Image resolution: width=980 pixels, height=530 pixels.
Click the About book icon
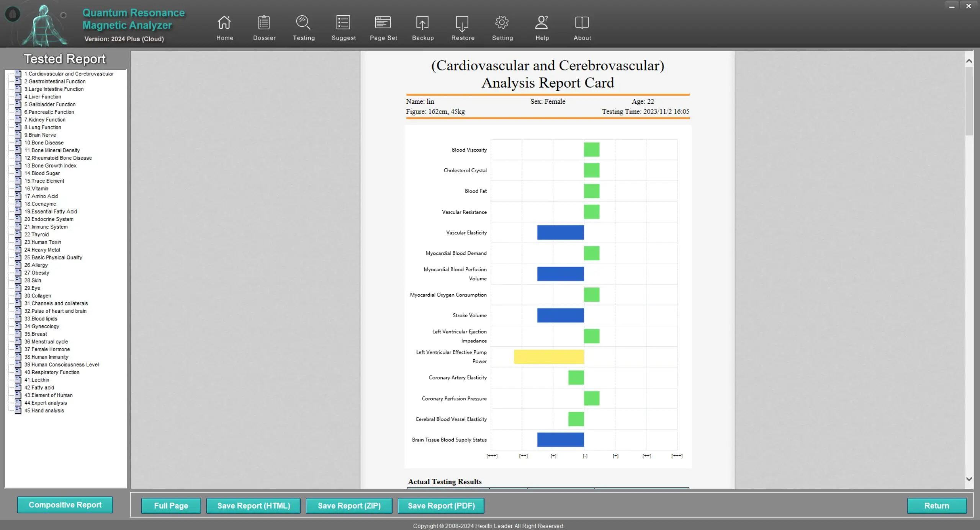582,23
